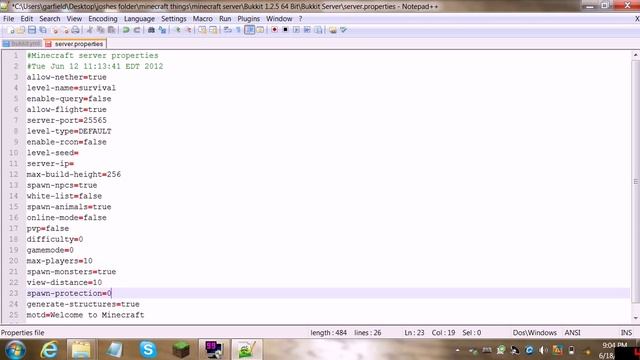
Task: Open the Window menu
Action: [279, 19]
